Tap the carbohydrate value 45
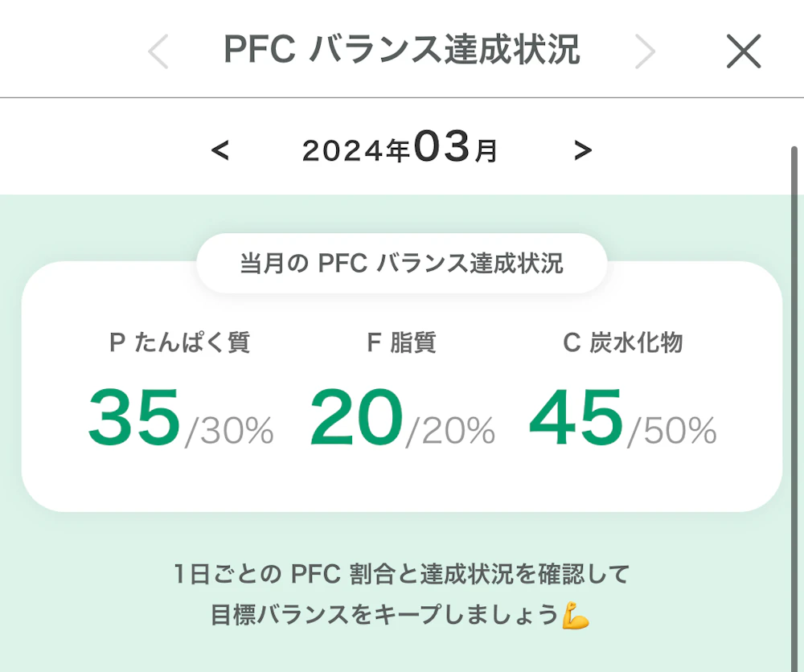 [576, 418]
